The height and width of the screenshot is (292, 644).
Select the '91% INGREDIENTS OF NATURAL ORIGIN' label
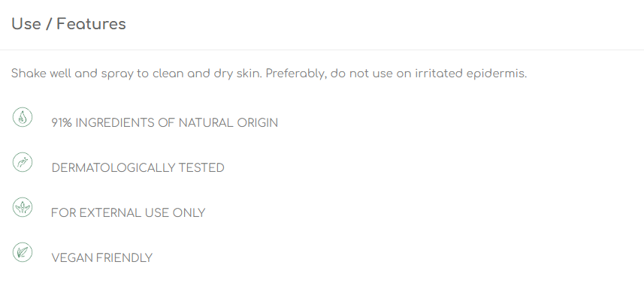coord(165,123)
